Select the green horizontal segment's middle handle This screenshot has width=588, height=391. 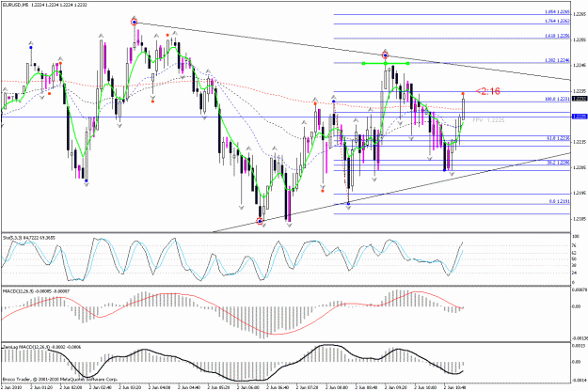click(385, 63)
